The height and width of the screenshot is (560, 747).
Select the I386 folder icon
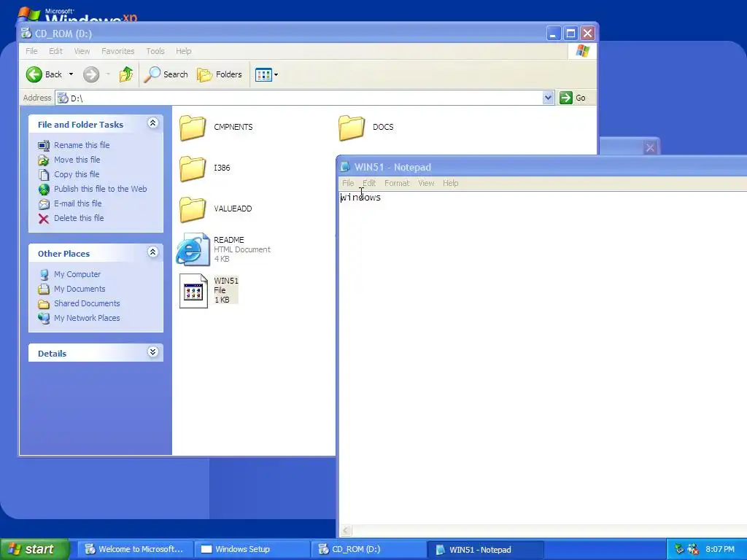[x=193, y=168]
